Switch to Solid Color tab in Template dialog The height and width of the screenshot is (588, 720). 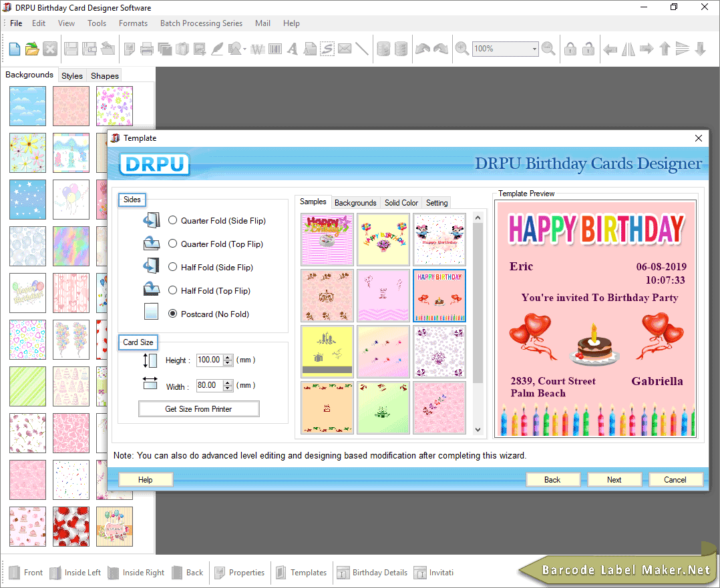pyautogui.click(x=401, y=203)
